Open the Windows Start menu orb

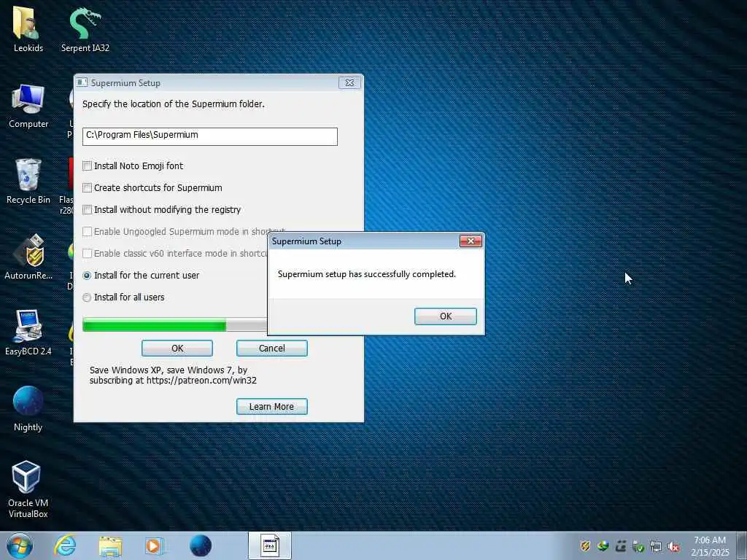pos(20,545)
